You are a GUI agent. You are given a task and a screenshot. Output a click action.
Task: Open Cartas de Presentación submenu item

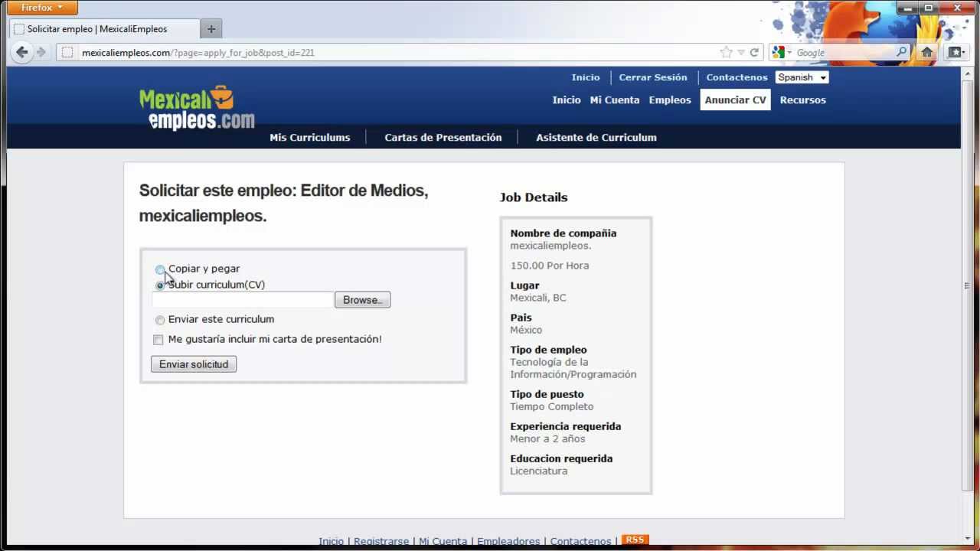click(x=443, y=138)
